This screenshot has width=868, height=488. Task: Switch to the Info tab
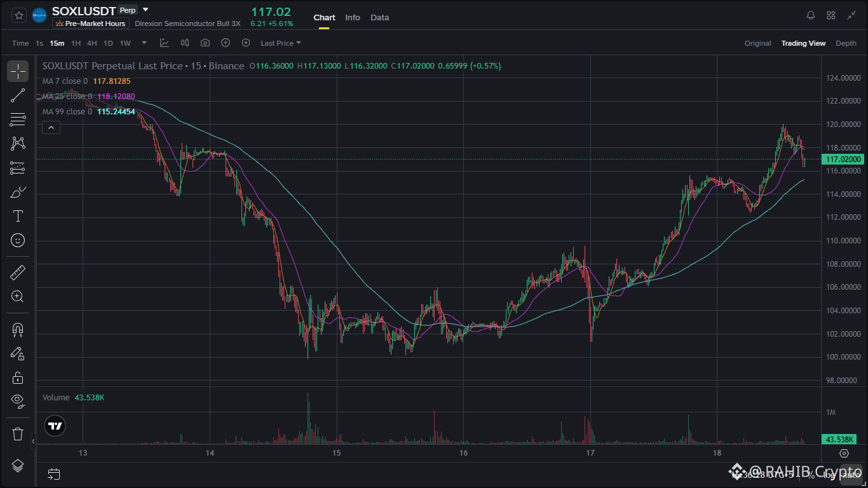click(x=353, y=17)
